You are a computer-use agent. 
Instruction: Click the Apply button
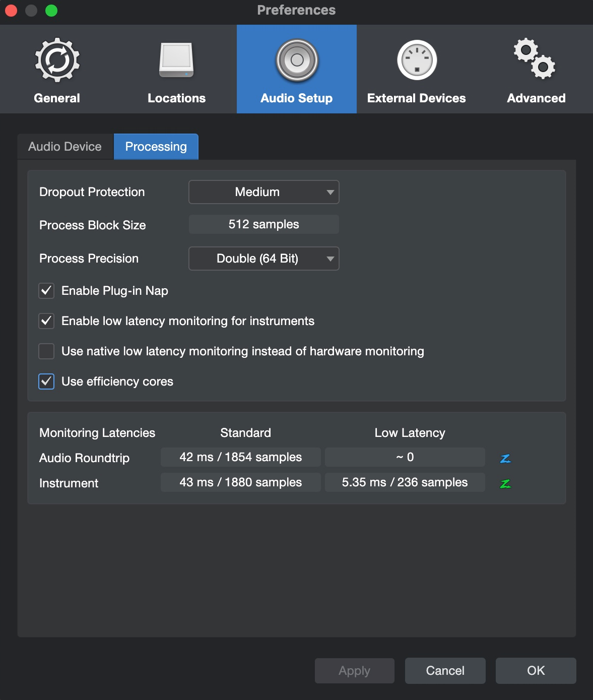pos(354,671)
